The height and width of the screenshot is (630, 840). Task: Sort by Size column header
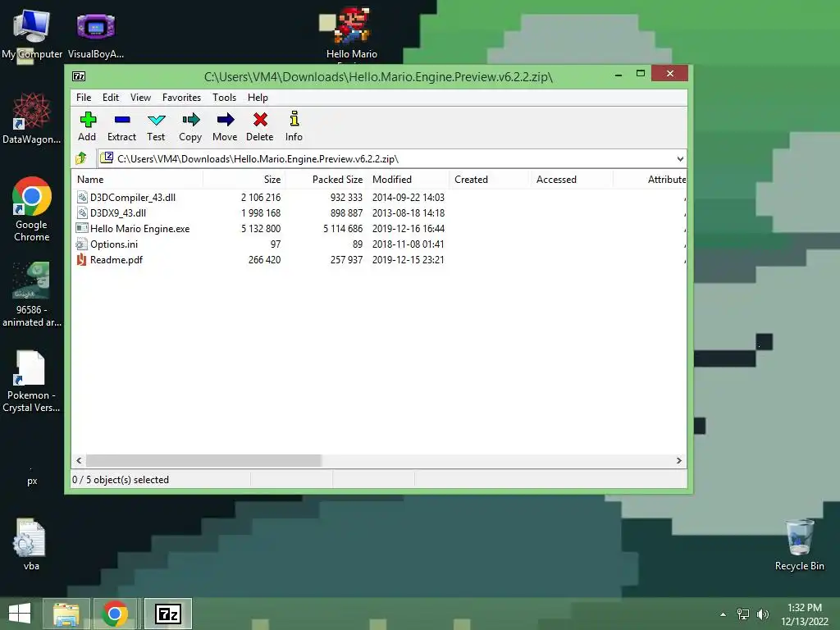pyautogui.click(x=244, y=180)
